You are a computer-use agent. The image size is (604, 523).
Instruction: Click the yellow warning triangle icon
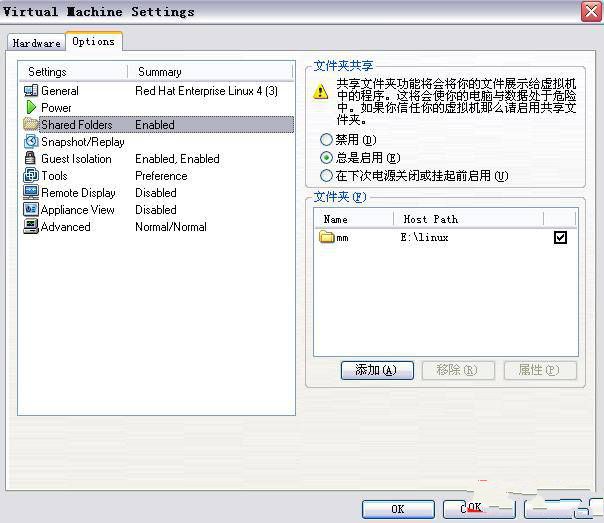[320, 92]
